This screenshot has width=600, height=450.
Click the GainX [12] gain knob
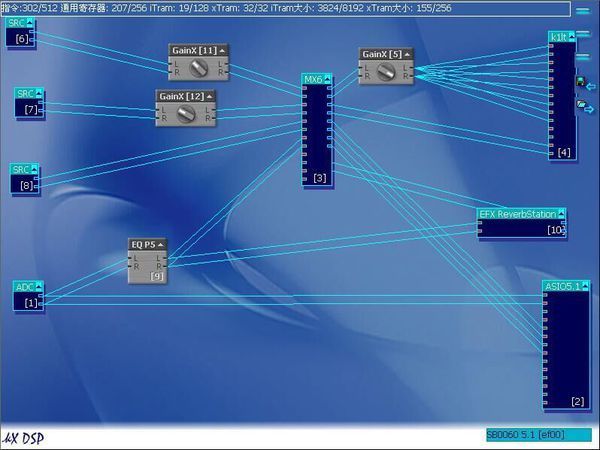(x=184, y=114)
